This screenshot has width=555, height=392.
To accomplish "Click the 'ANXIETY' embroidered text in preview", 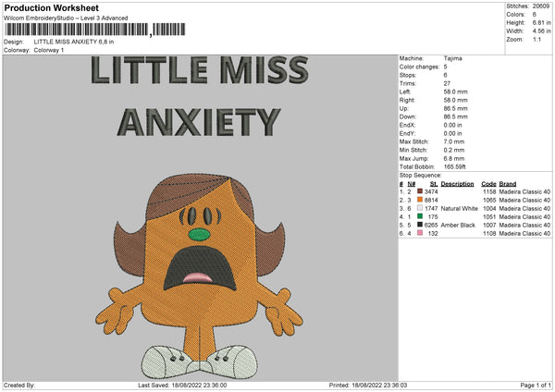I will click(x=199, y=122).
